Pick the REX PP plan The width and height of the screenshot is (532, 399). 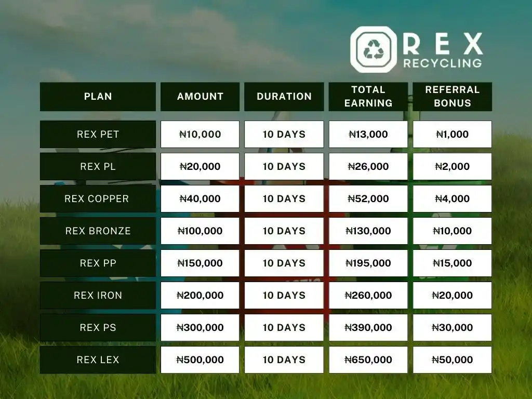(98, 263)
